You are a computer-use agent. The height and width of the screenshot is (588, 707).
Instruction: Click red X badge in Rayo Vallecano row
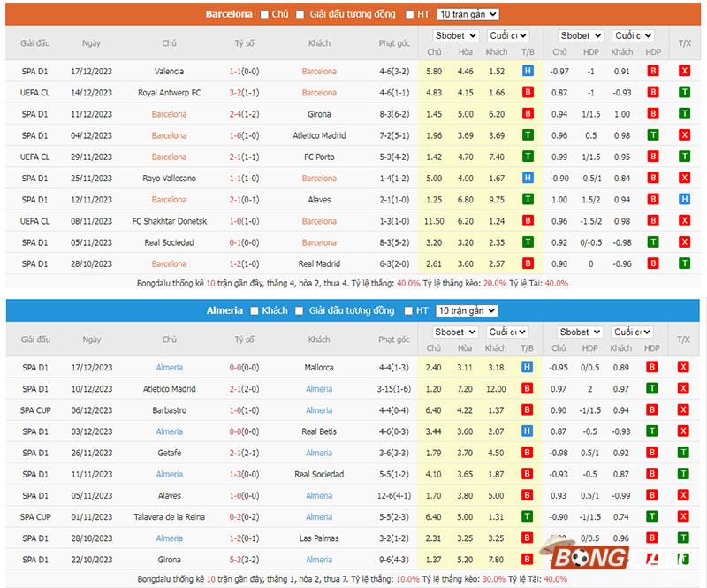coord(684,179)
